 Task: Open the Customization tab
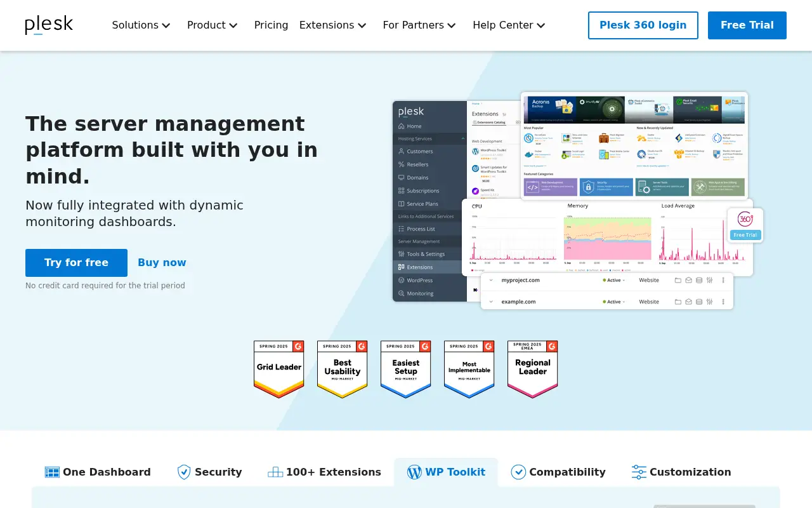(x=681, y=472)
